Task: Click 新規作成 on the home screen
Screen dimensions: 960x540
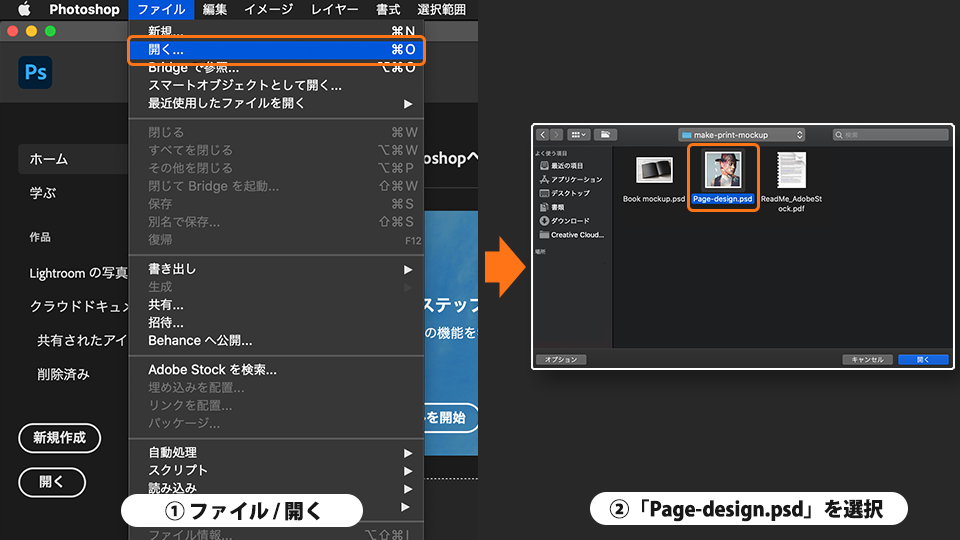Action: coord(59,438)
